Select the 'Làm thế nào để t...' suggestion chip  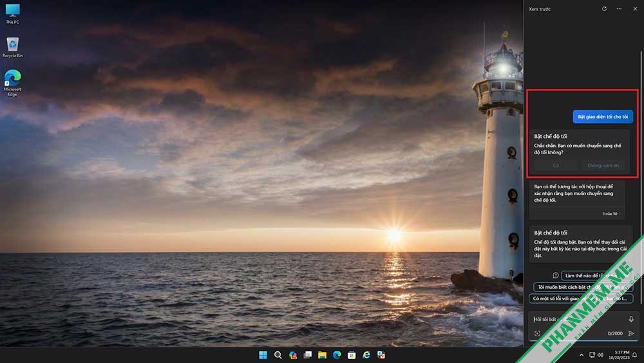(597, 275)
